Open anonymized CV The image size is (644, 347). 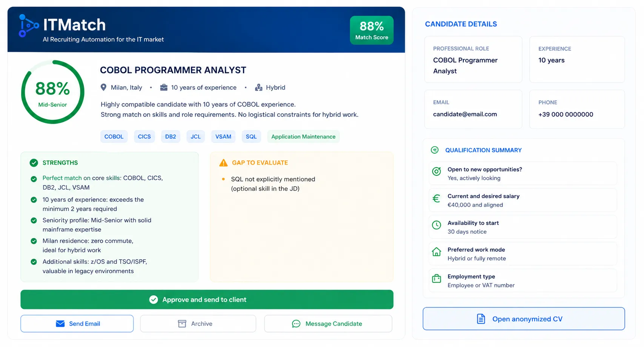coord(524,319)
